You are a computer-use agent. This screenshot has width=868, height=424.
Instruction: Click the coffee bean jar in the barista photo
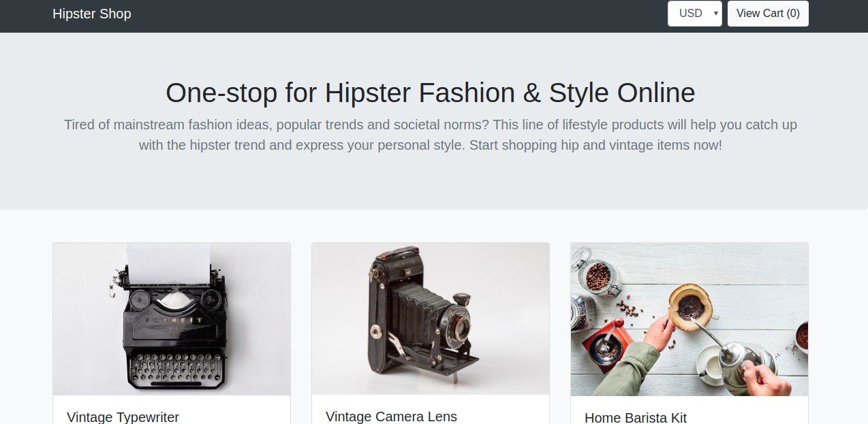pyautogui.click(x=598, y=274)
